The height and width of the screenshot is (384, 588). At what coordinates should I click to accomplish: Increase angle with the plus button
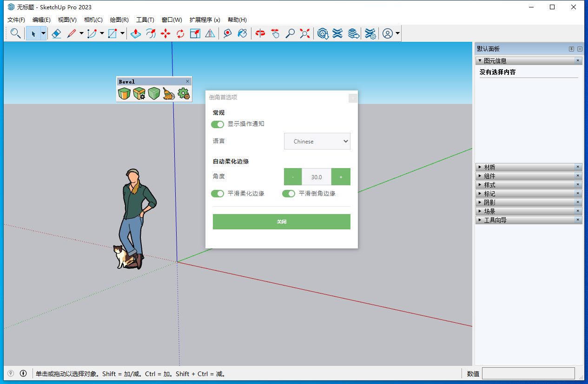pos(341,177)
